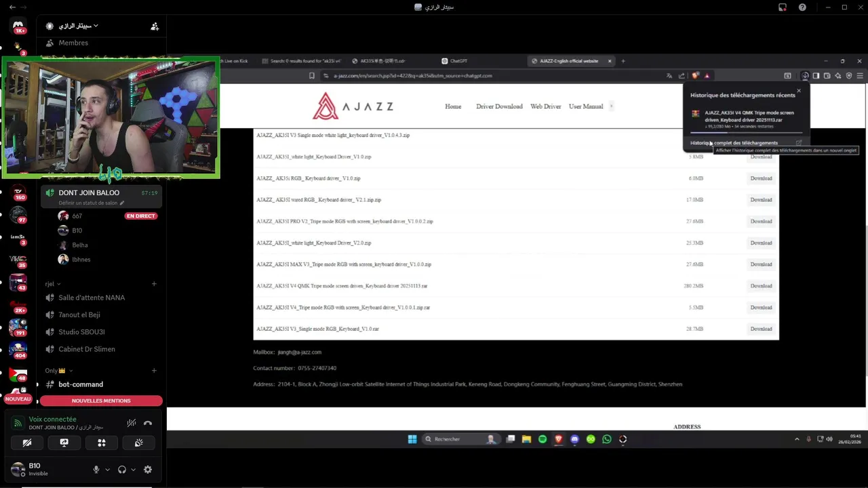868x488 pixels.
Task: Jump to NOUVELLES MENTIONS
Action: pyautogui.click(x=101, y=401)
